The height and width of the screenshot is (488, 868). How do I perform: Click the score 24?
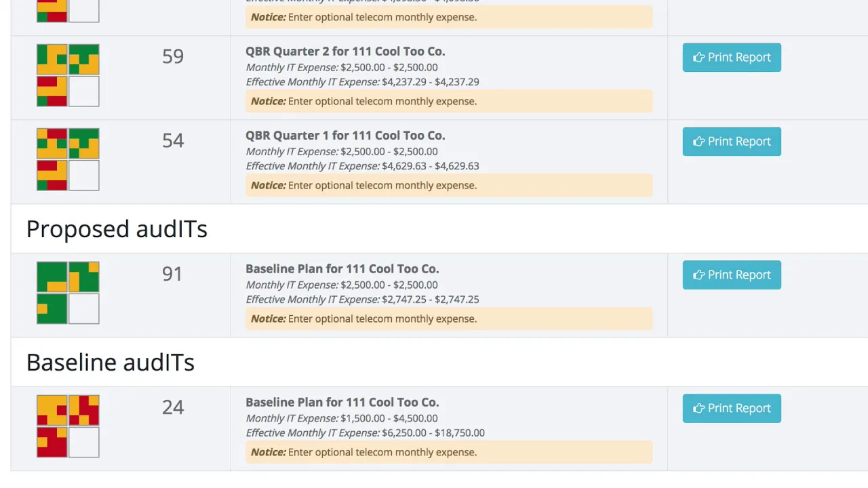(173, 407)
